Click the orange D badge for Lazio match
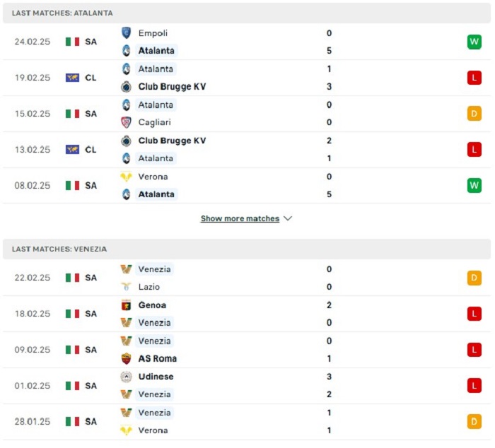The height and width of the screenshot is (448, 495). (x=474, y=278)
